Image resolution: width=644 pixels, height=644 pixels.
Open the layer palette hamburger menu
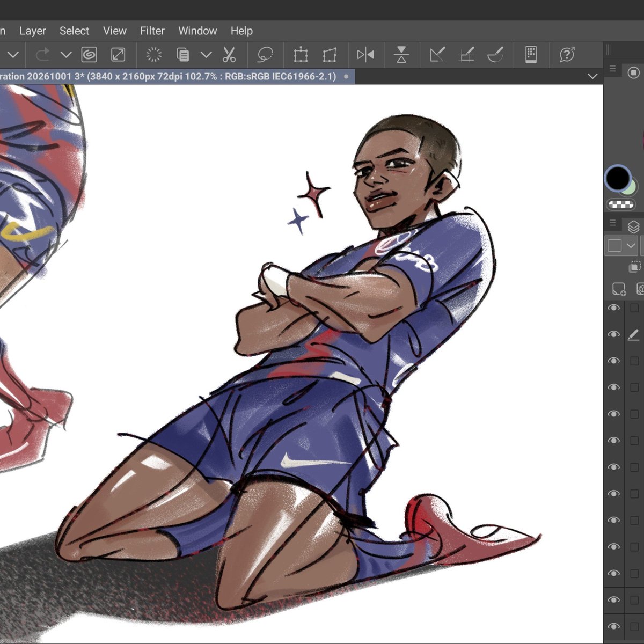(612, 223)
